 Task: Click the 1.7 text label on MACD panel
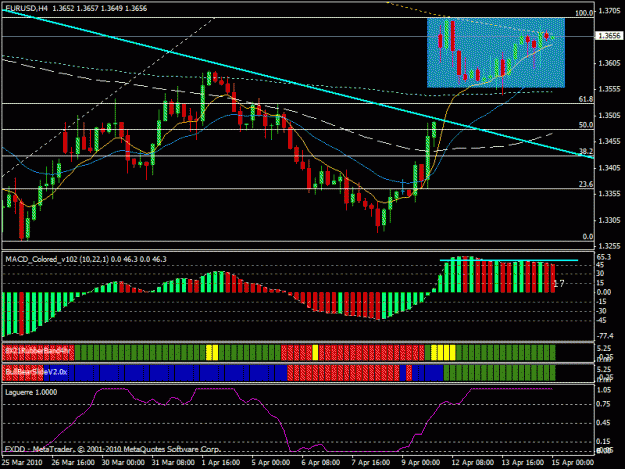pos(559,284)
